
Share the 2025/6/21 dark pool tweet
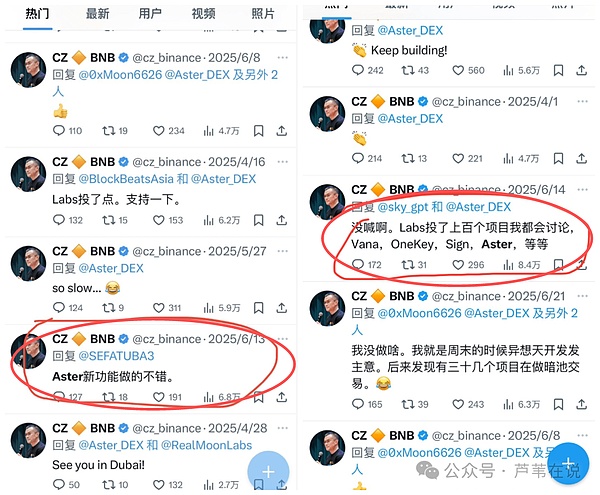581,404
